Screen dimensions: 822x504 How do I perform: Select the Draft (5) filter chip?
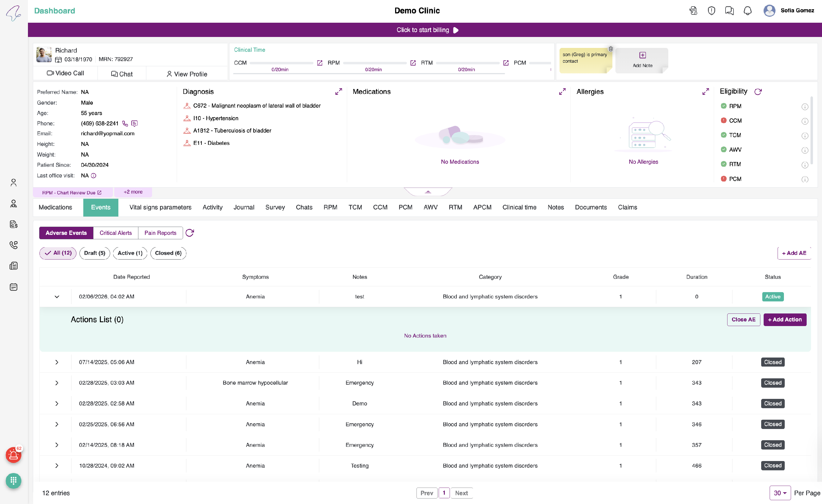[x=95, y=253]
